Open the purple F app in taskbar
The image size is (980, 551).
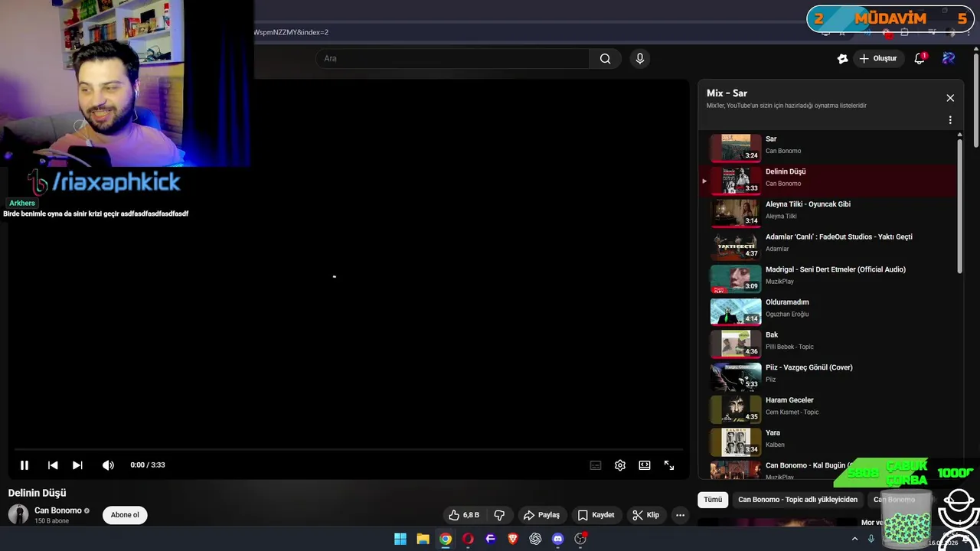(x=491, y=539)
